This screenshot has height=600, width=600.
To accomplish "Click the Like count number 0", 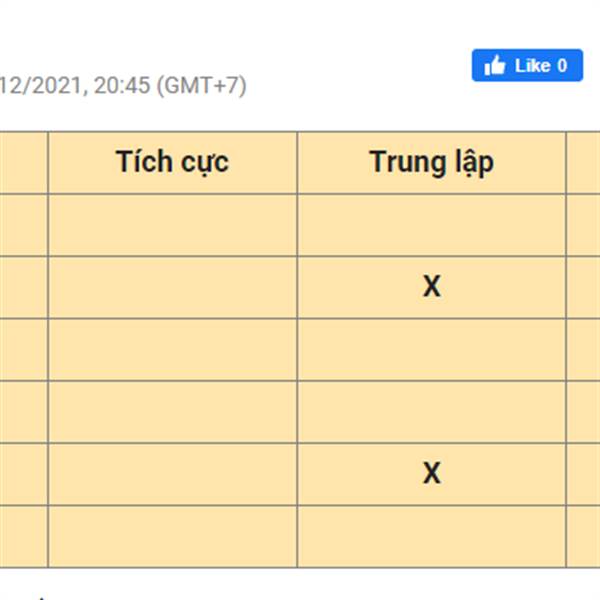I will point(562,66).
